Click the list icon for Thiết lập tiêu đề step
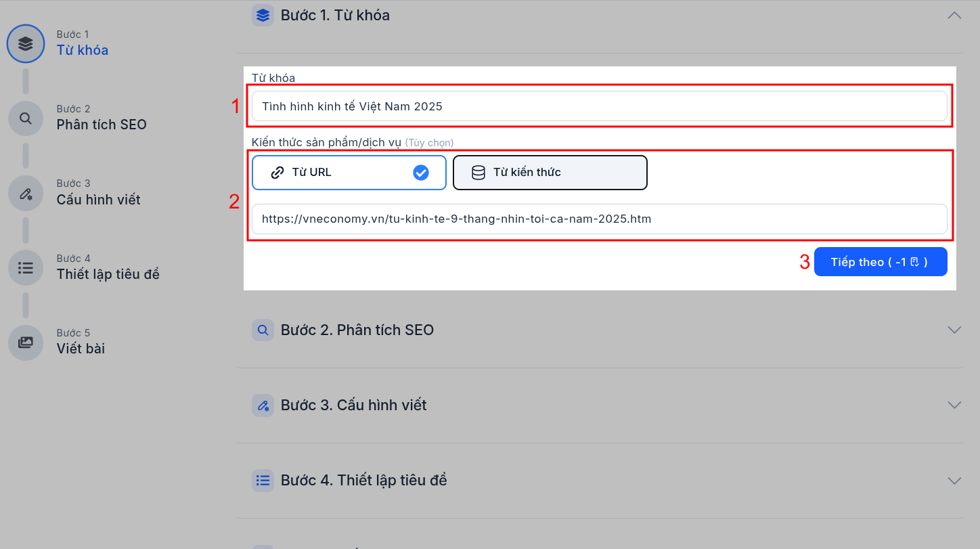 (26, 268)
